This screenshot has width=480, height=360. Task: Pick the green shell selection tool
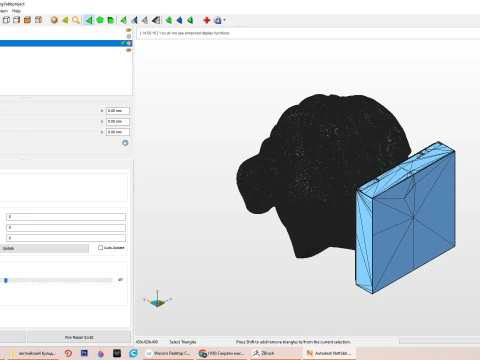[110, 20]
